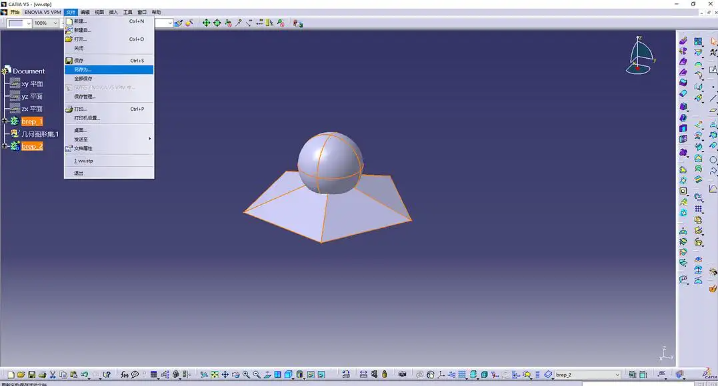Click the 3D compass in the viewport
718x386 pixels.
pos(640,55)
